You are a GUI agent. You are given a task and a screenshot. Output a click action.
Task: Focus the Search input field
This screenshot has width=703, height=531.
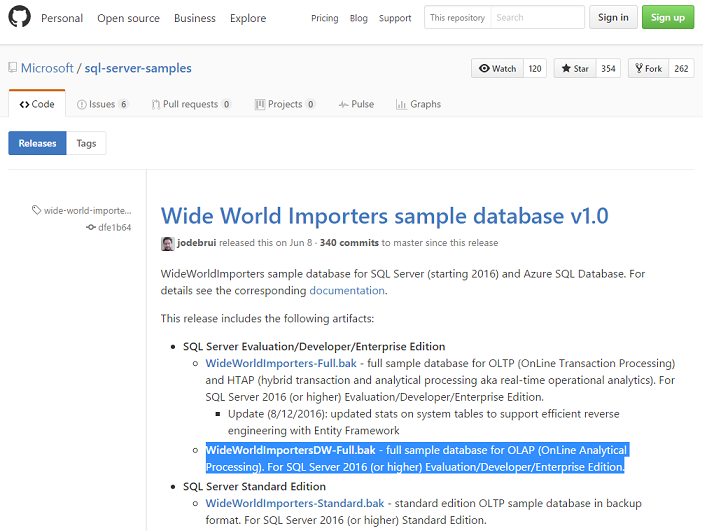point(538,17)
